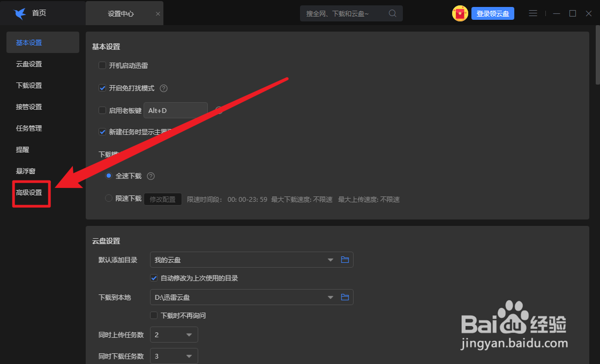The width and height of the screenshot is (600, 364).
Task: Click the folder icon beside D:\迅雷云盘
Action: (345, 297)
